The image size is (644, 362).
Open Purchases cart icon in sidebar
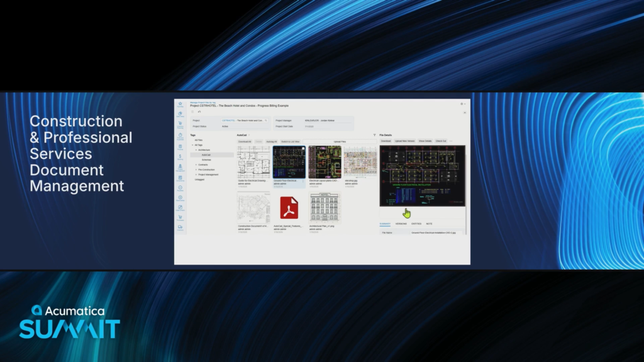point(180,217)
